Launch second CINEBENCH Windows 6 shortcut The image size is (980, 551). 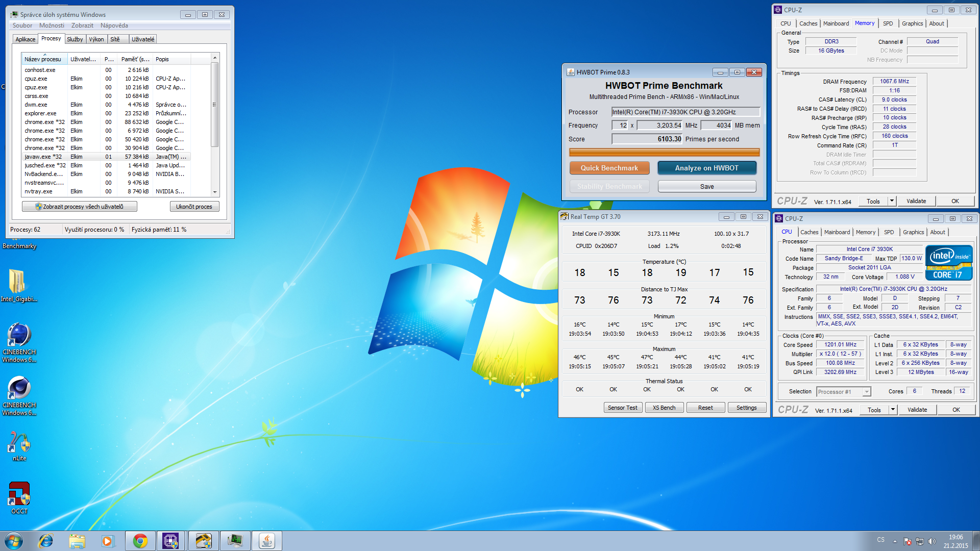(19, 395)
